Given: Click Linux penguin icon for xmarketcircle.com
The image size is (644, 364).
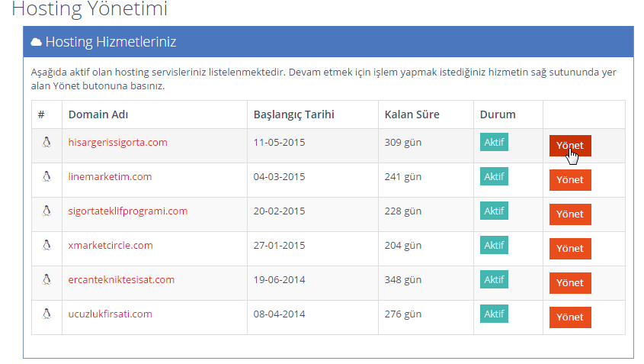Looking at the screenshot, I should pos(46,245).
